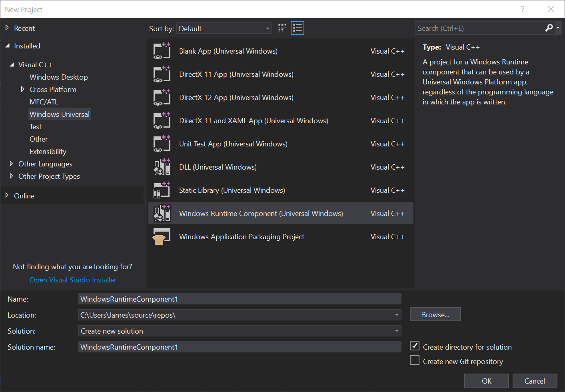565x392 pixels.
Task: Select the MFC/ATL category
Action: [44, 102]
